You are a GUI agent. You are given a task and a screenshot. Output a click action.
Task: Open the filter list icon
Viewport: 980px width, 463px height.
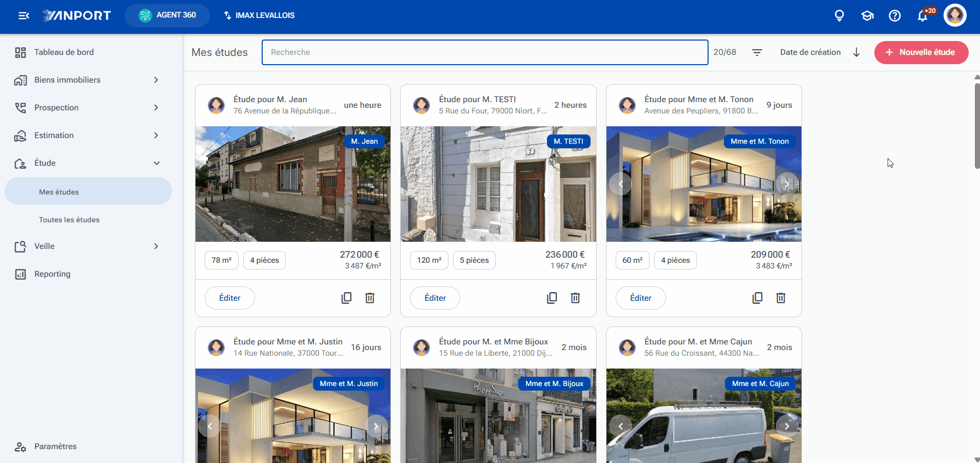coord(757,52)
